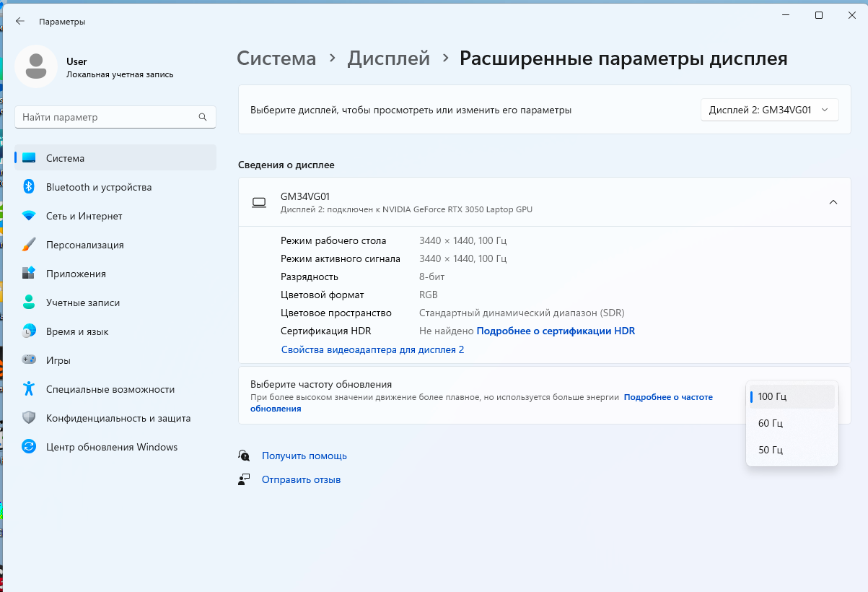Open Приложения in the sidebar
868x592 pixels.
coord(76,274)
